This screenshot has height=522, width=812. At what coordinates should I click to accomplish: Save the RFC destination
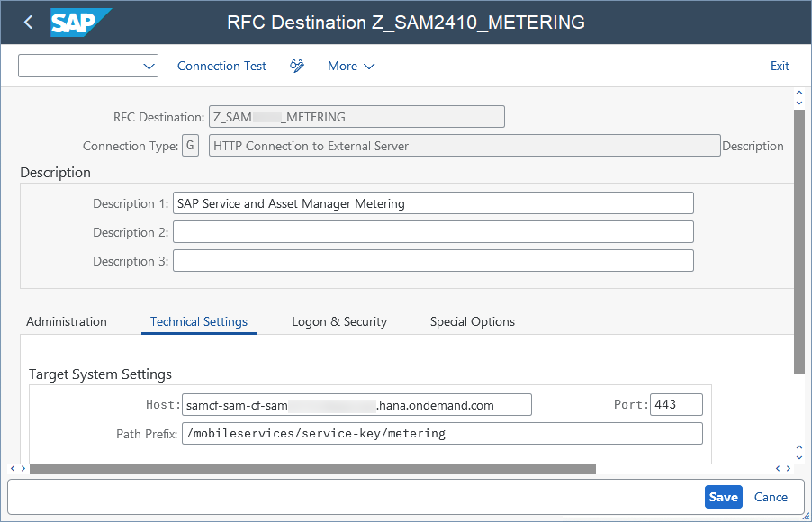click(724, 497)
